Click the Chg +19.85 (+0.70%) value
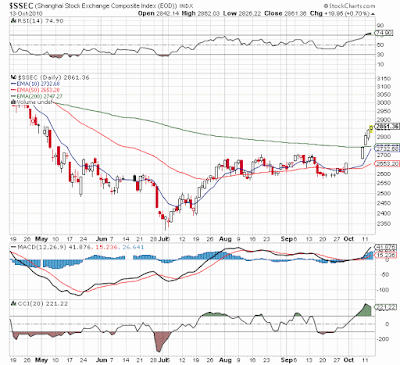Screen dimensions: 400x365 (x=339, y=13)
